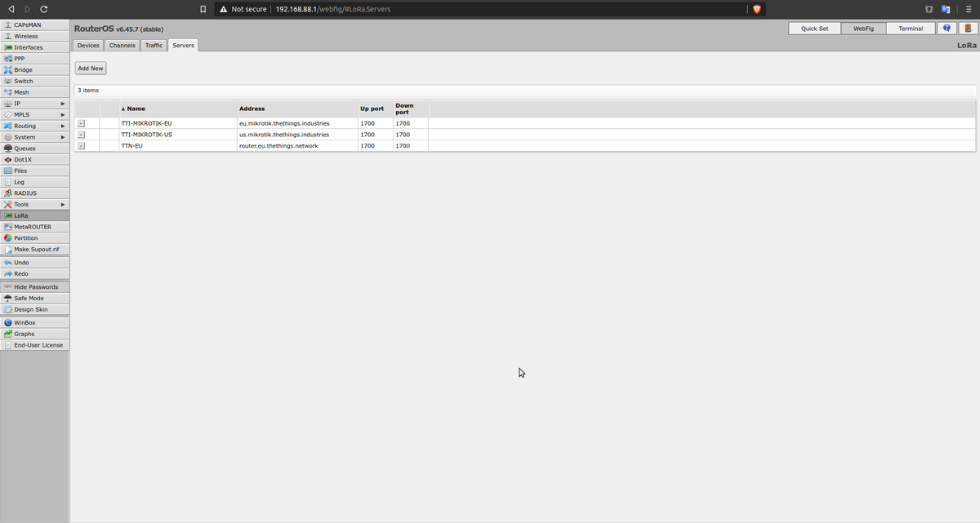Open the Mesh section
This screenshot has height=523, width=980.
point(34,92)
